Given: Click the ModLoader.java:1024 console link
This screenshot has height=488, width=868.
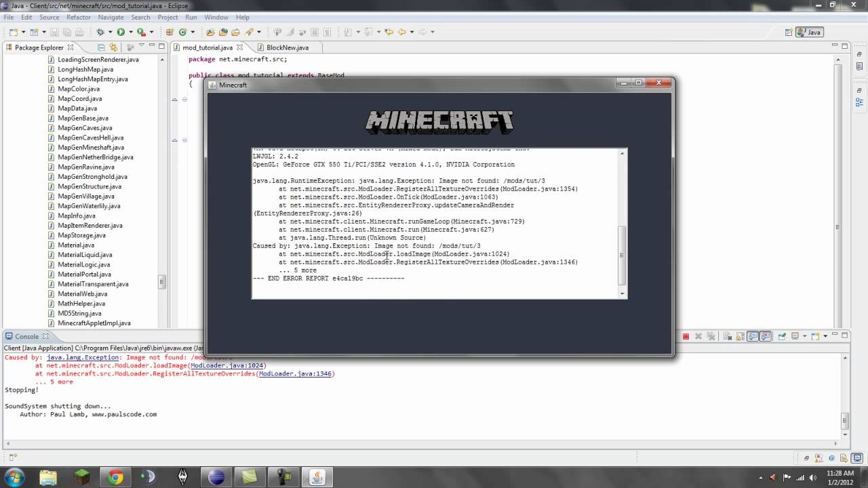Looking at the screenshot, I should click(x=227, y=365).
